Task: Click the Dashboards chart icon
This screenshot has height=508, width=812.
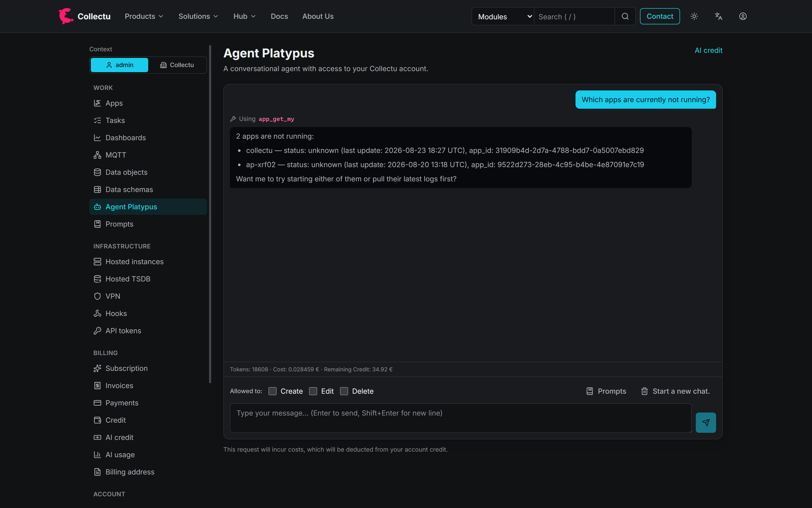Action: coord(97,138)
